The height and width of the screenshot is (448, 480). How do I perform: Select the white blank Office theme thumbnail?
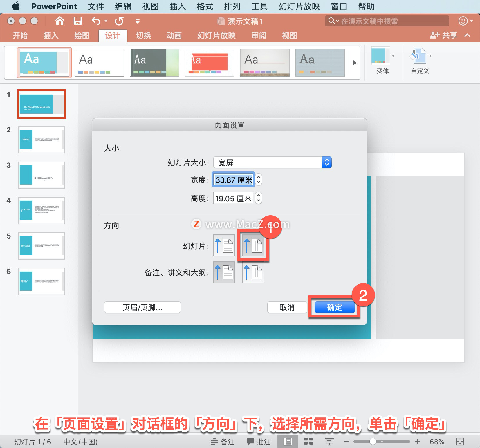click(100, 63)
